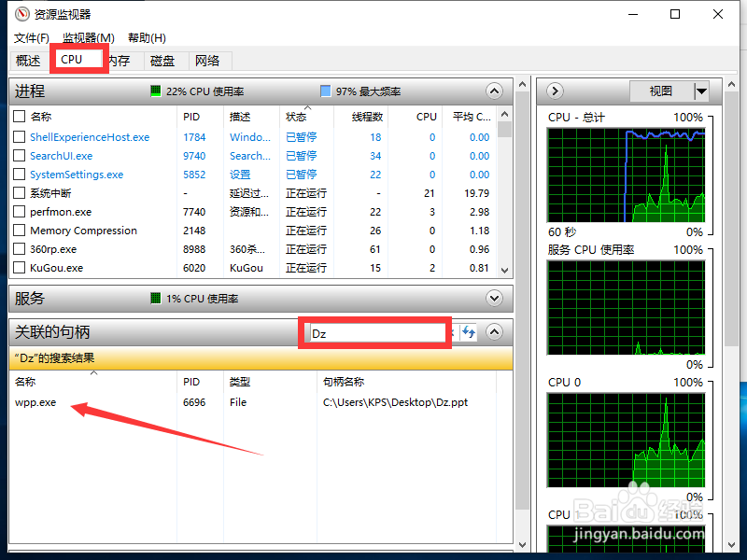This screenshot has width=747, height=560.
Task: Click the Resource Monitor app icon in title bar
Action: point(21,14)
